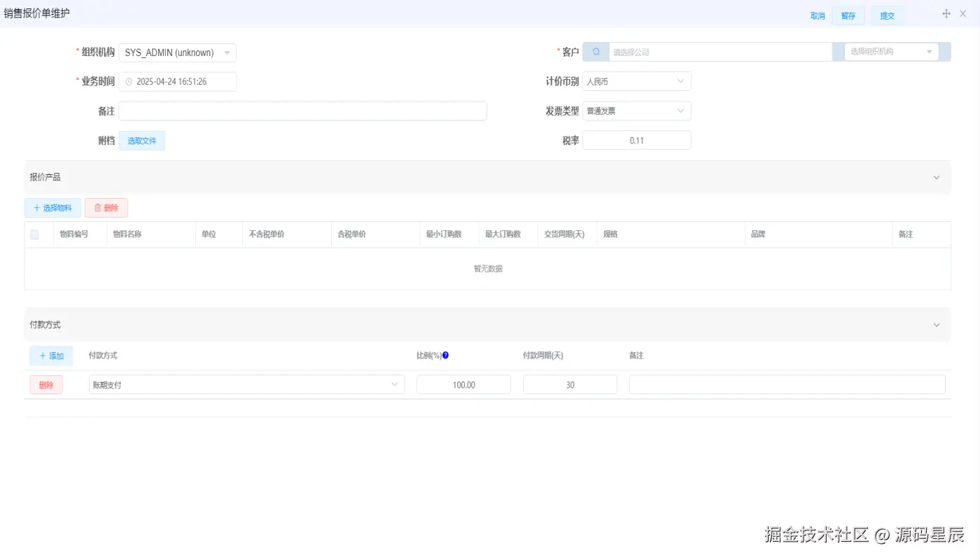Click the magnifier search icon in 客户 field
980x560 pixels.
595,51
